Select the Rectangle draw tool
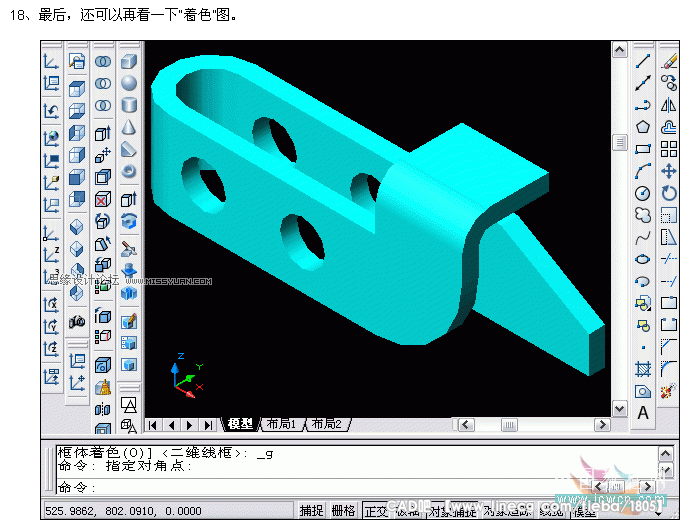This screenshot has height=523, width=692. pyautogui.click(x=643, y=149)
